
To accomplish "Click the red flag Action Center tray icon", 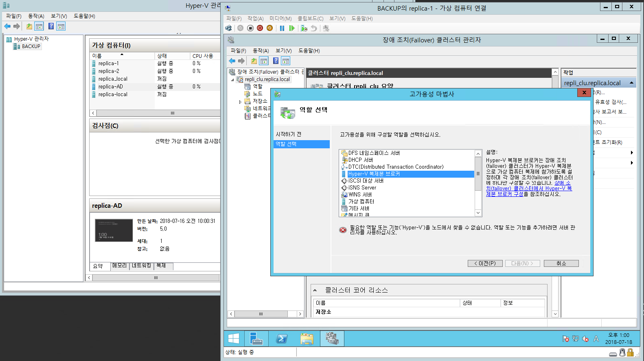I will tap(565, 339).
